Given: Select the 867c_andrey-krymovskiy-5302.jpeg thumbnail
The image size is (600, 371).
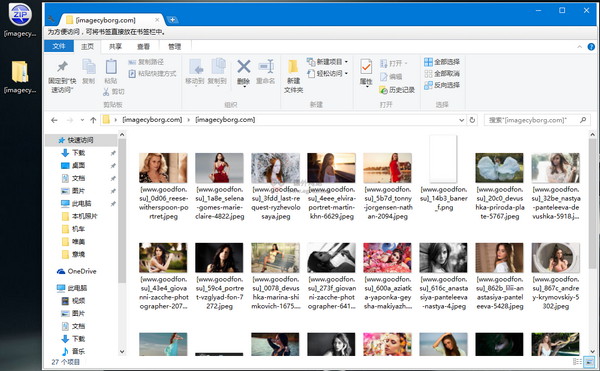Looking at the screenshot, I should point(556,257).
